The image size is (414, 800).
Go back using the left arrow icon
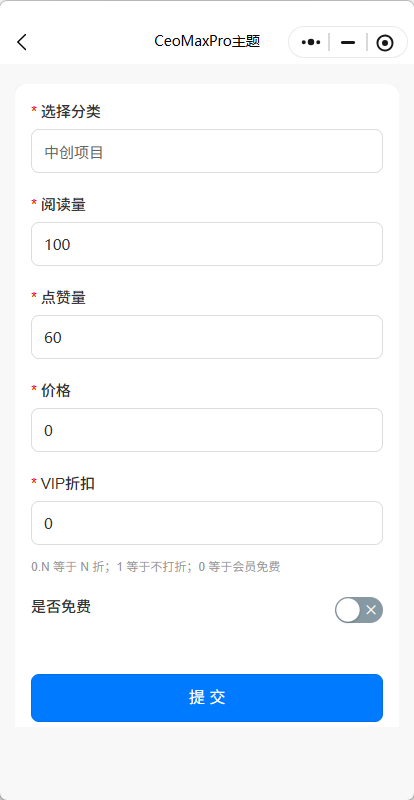21,42
